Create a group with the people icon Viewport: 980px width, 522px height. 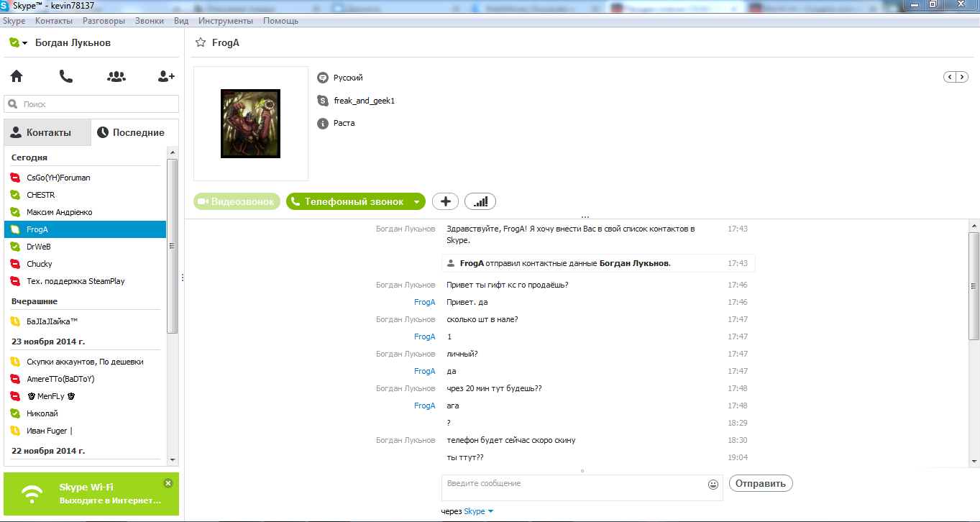pos(116,76)
